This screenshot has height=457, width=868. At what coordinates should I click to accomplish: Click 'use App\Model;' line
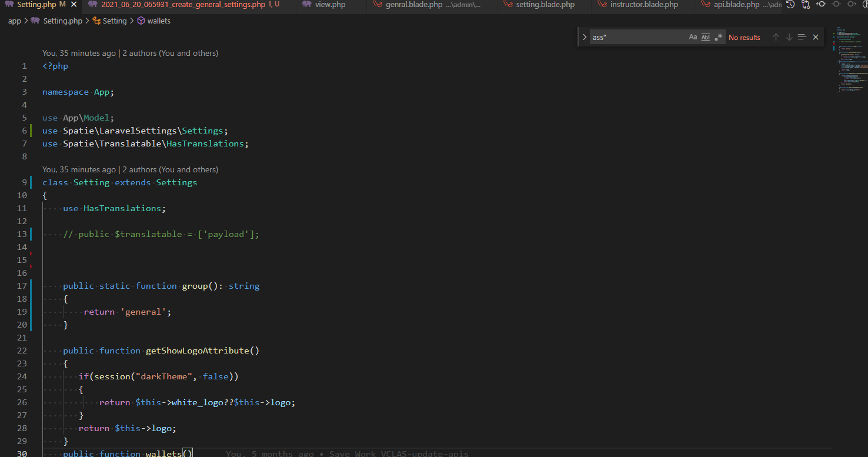78,118
